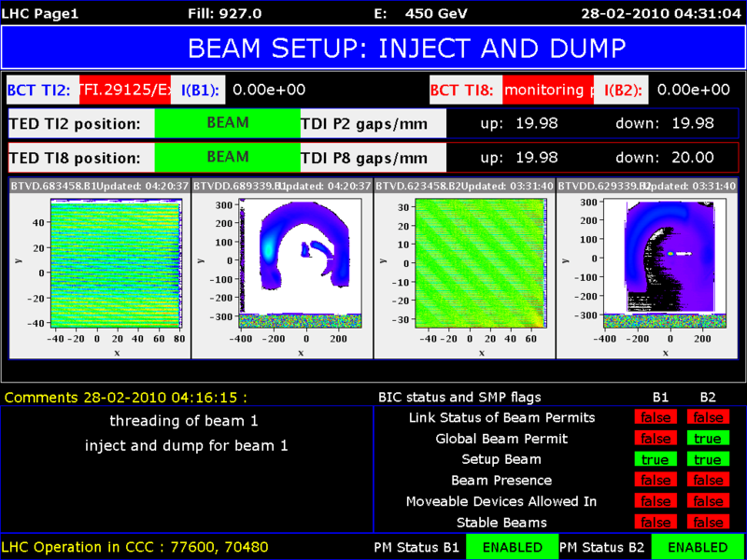Click the BTVDD.689339.B1 plot header
Image resolution: width=747 pixels, height=560 pixels.
tap(282, 186)
